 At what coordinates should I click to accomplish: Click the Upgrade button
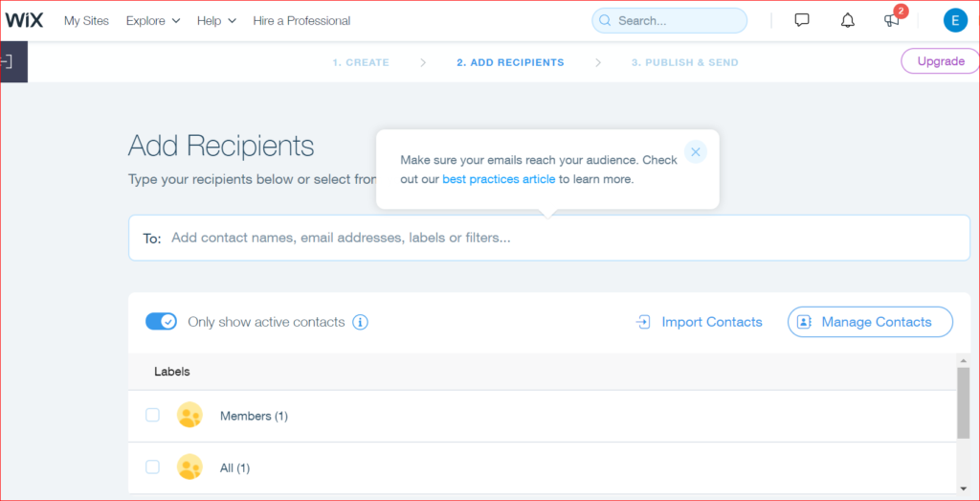pos(940,60)
